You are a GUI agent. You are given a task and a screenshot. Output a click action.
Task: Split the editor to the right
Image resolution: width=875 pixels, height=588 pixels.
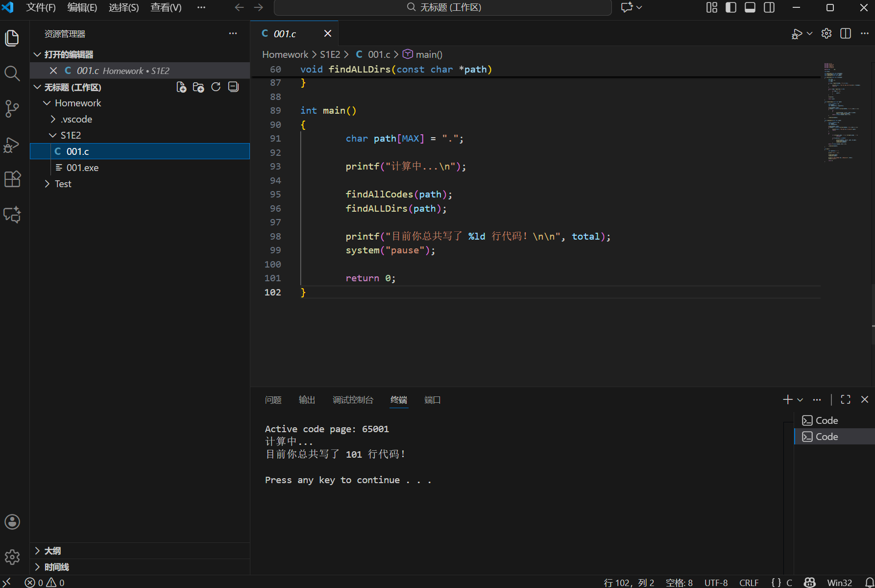[x=845, y=33]
